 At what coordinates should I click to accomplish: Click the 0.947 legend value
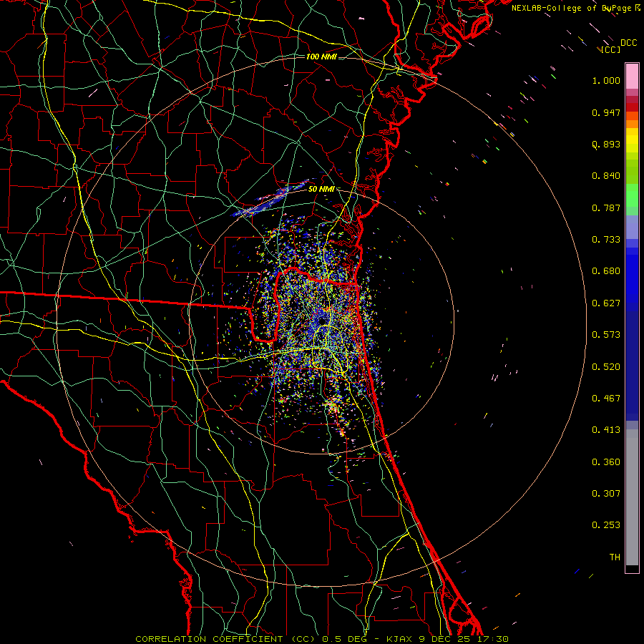point(606,112)
